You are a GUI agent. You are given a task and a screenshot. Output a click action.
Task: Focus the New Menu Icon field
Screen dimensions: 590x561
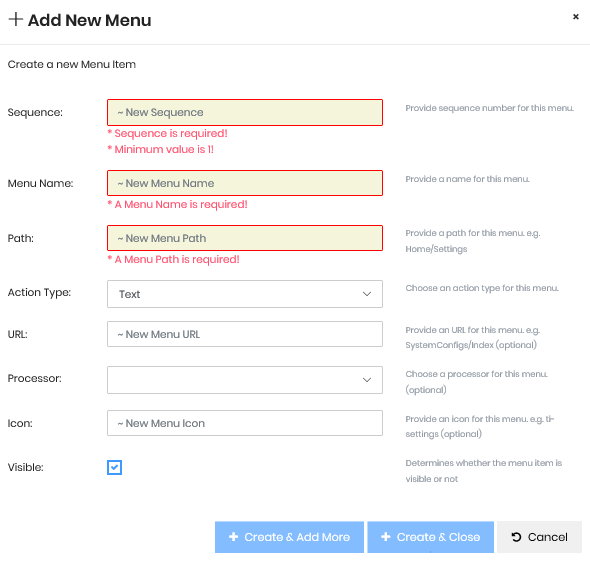245,423
